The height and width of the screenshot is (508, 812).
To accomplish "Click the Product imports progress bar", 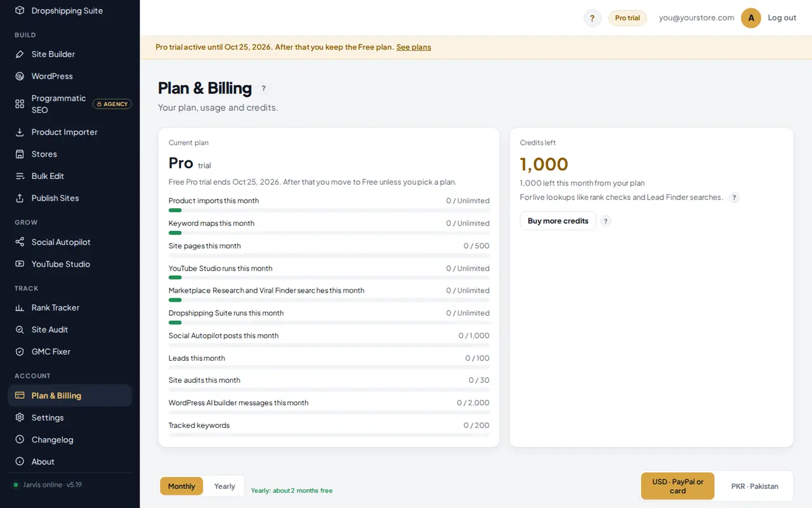I will tap(329, 210).
